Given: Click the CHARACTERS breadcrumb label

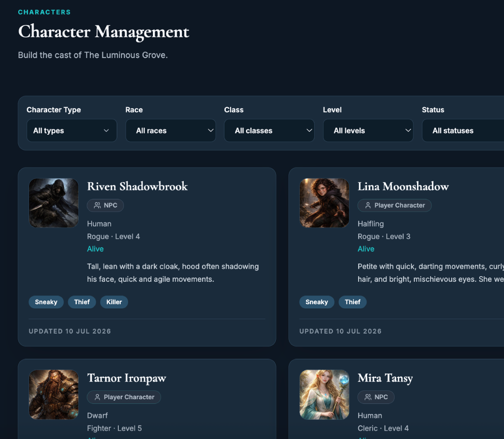Looking at the screenshot, I should tap(44, 12).
